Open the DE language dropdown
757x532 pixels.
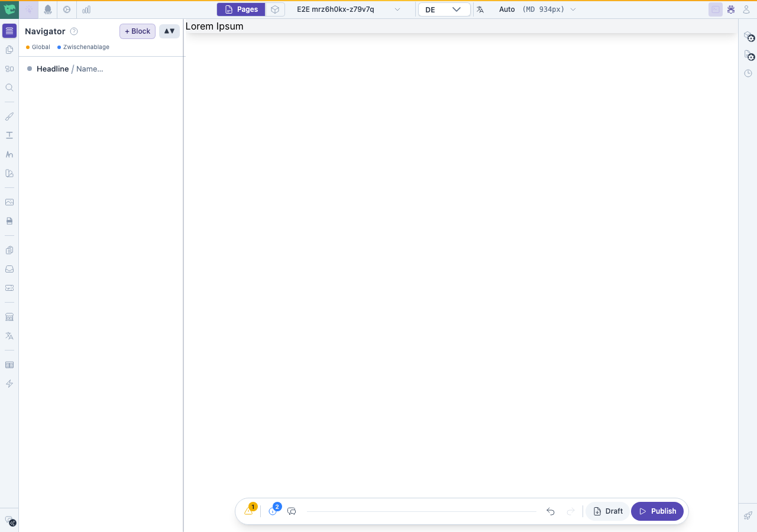pos(444,9)
